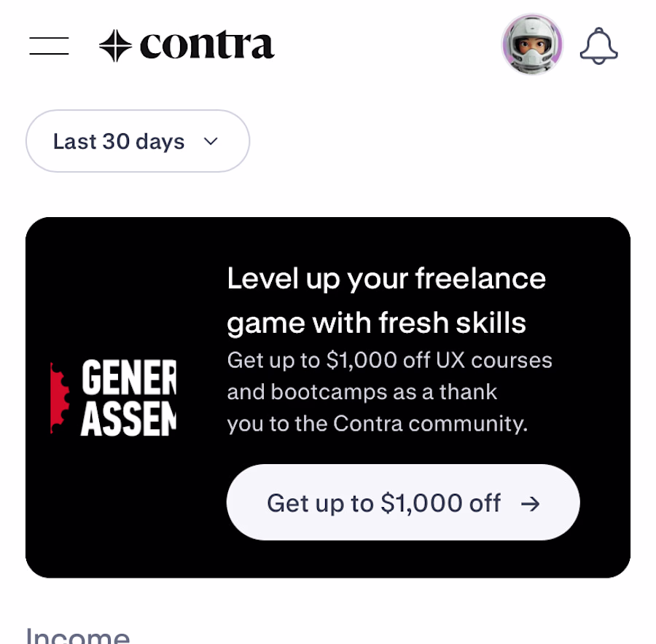Click the General Assembly white logo text

(128, 398)
